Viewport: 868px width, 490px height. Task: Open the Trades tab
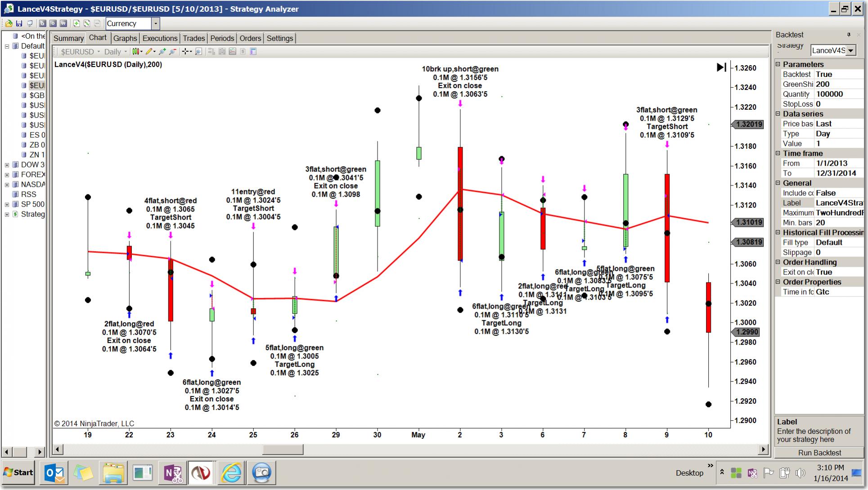pos(193,38)
